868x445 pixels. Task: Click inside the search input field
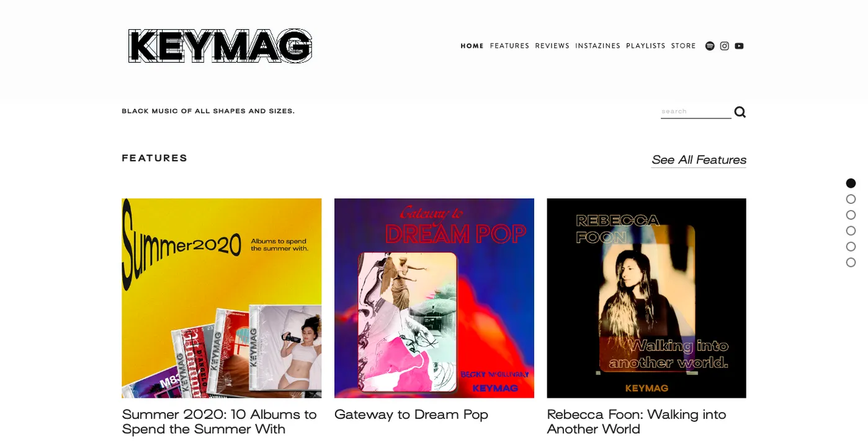[x=695, y=111]
